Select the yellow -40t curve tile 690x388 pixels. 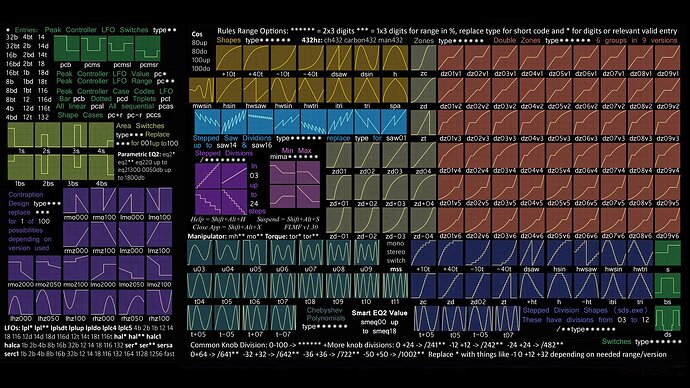click(x=311, y=58)
